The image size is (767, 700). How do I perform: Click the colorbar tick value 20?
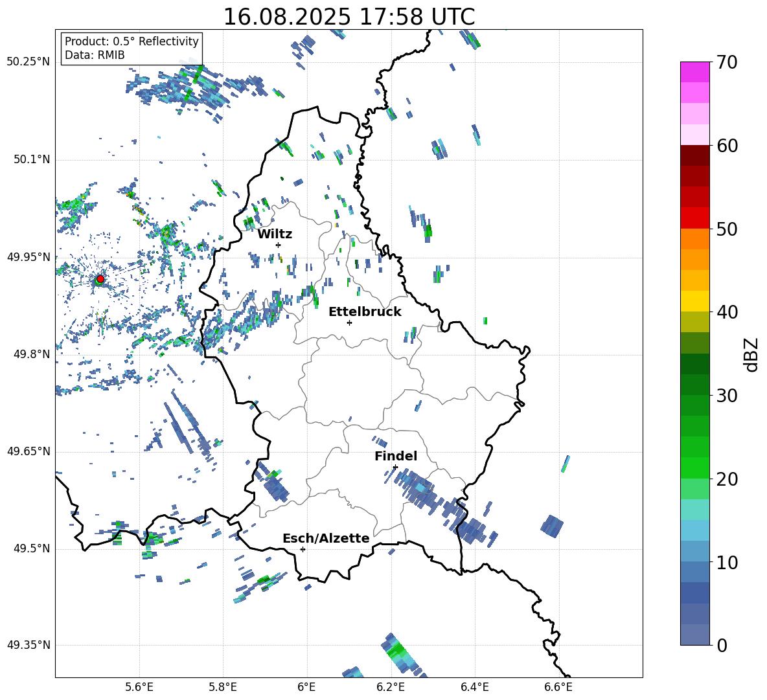tap(727, 479)
